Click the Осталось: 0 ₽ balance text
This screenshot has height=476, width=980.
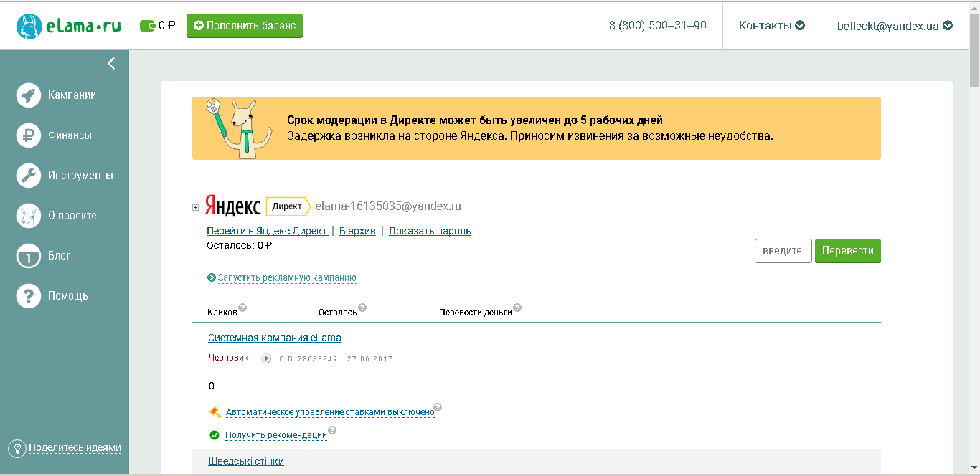point(239,245)
